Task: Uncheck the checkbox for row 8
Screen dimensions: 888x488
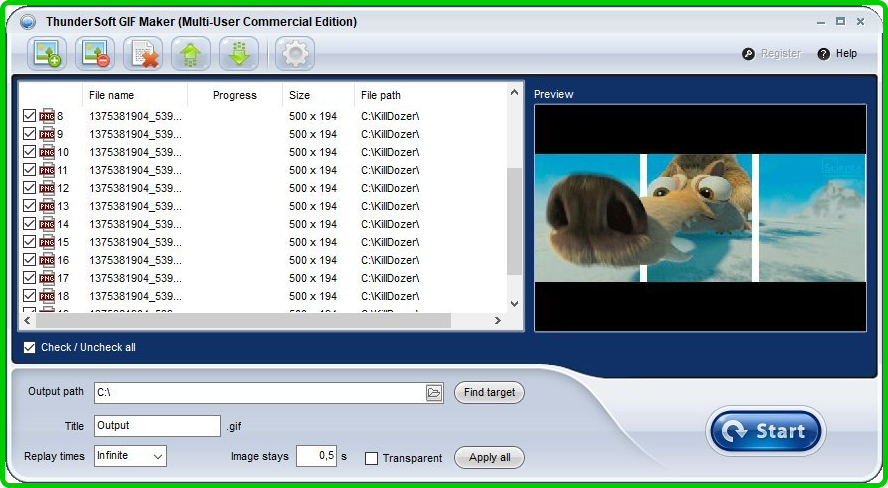Action: point(29,116)
